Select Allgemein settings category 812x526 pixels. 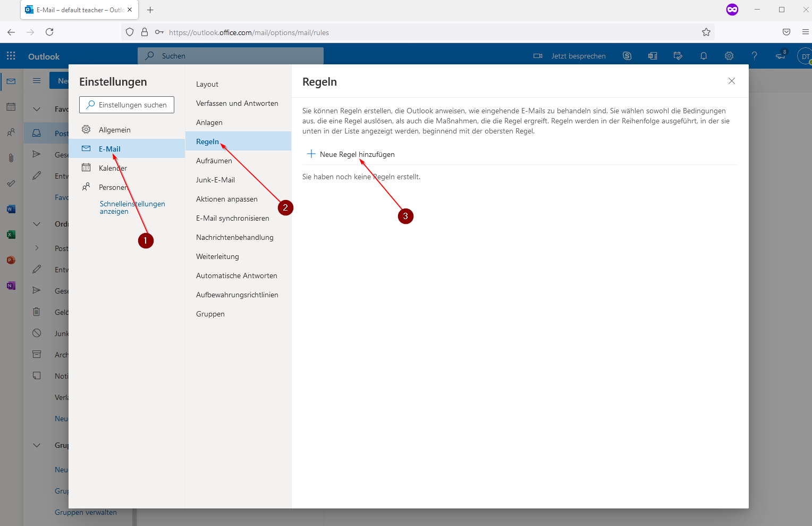(114, 130)
